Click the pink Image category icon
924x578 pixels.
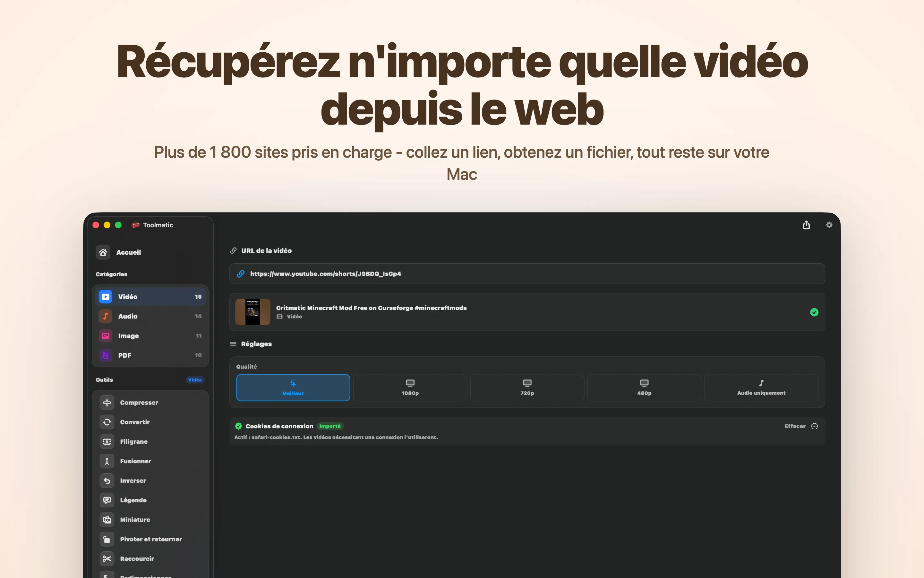105,336
